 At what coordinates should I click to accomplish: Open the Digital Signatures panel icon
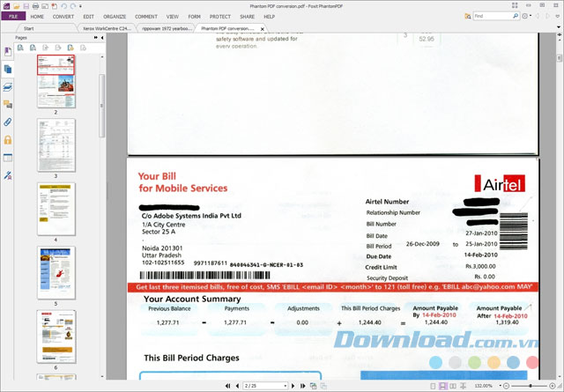tap(8, 175)
